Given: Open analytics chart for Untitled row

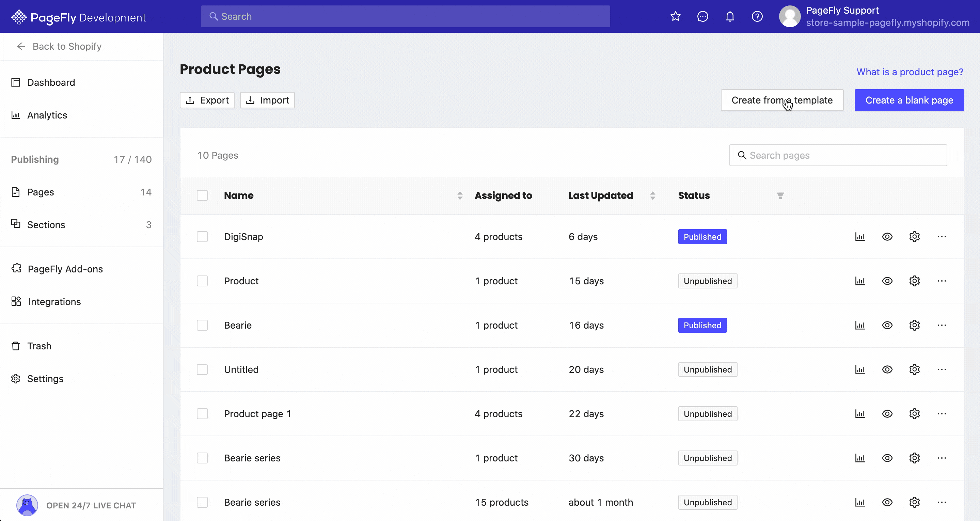Looking at the screenshot, I should (860, 369).
